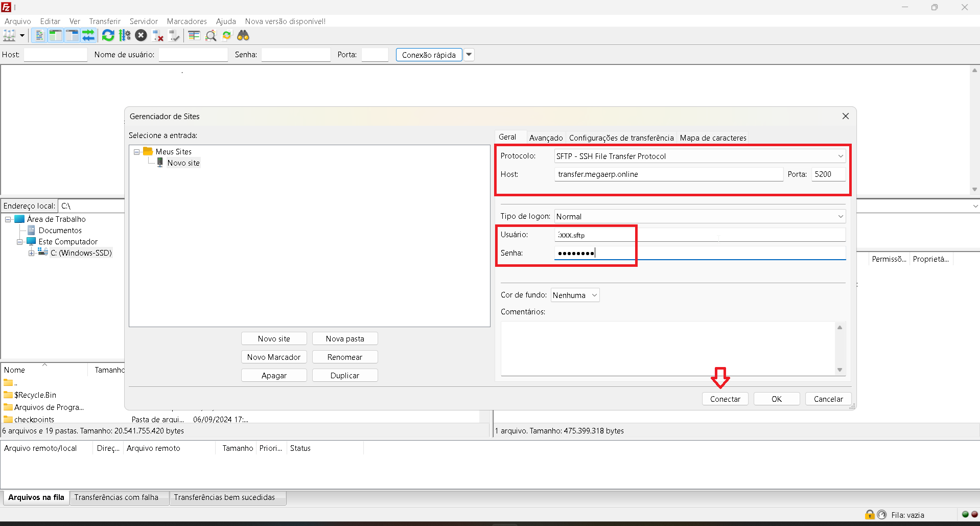Screen dimensions: 980x526
Task: Click the Conectar button
Action: (725, 399)
